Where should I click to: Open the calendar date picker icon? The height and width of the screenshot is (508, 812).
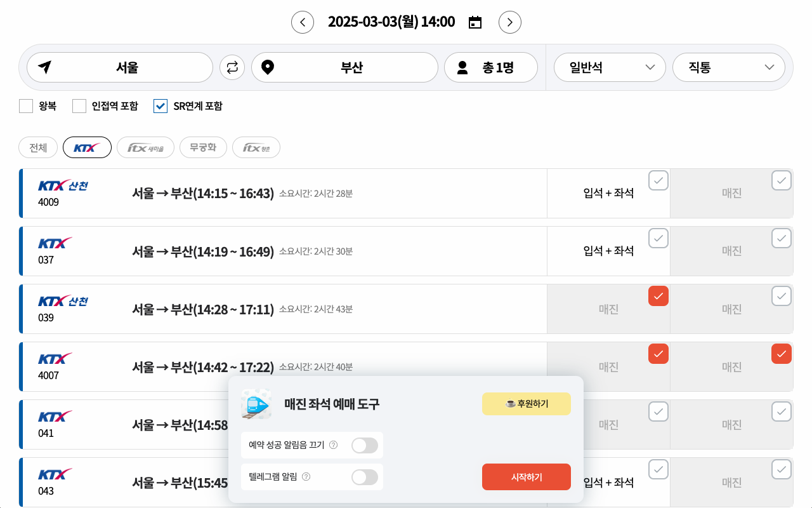tap(475, 23)
